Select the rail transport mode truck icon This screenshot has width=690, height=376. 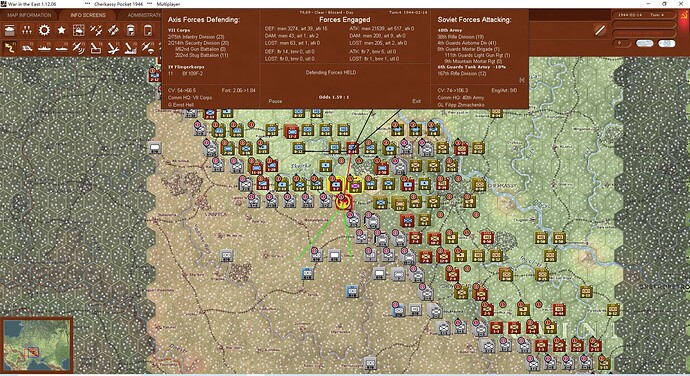click(27, 47)
